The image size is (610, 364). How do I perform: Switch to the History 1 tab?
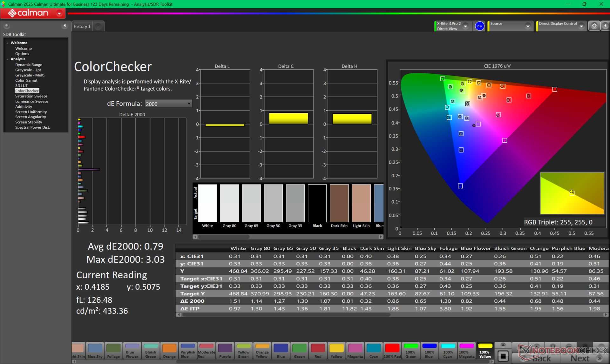82,26
